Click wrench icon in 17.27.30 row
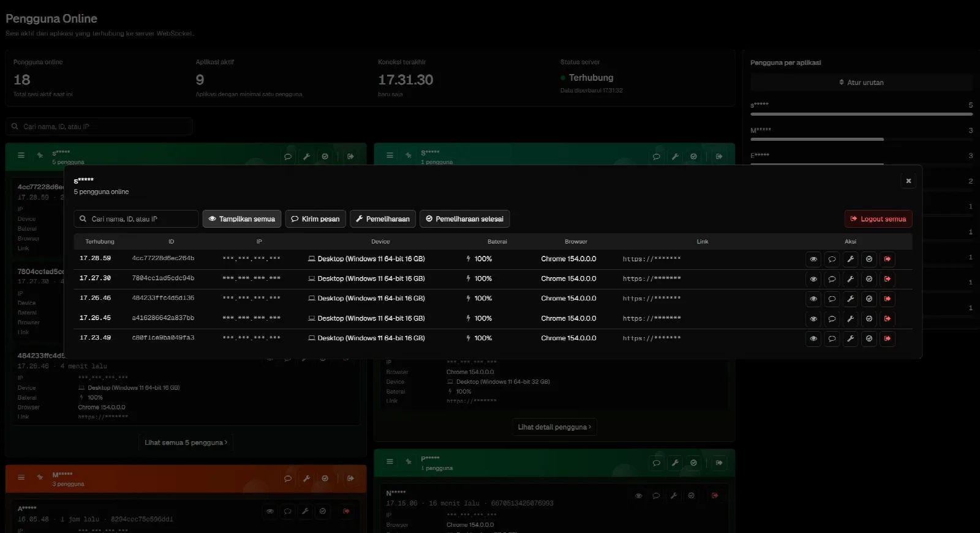This screenshot has width=980, height=533. 850,279
